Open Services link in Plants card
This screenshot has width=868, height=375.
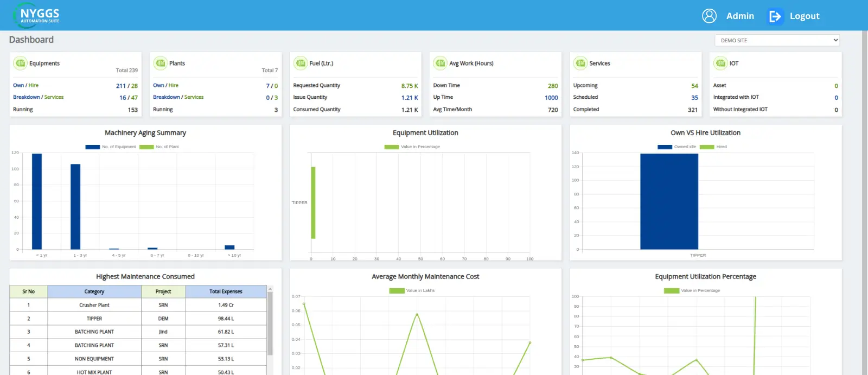tap(194, 97)
